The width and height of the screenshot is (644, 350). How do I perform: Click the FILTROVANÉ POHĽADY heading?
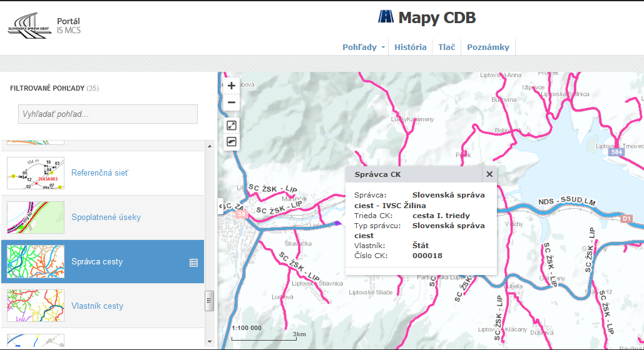click(47, 88)
